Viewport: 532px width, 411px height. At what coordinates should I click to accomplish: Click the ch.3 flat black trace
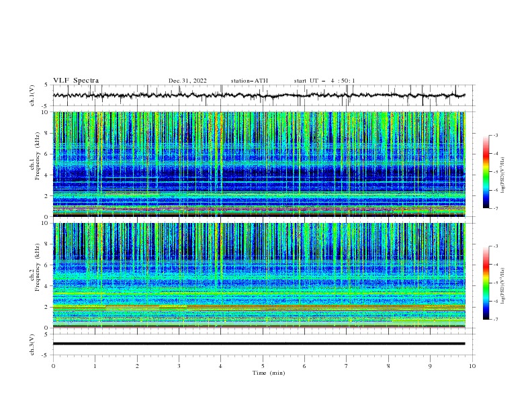(x=259, y=344)
